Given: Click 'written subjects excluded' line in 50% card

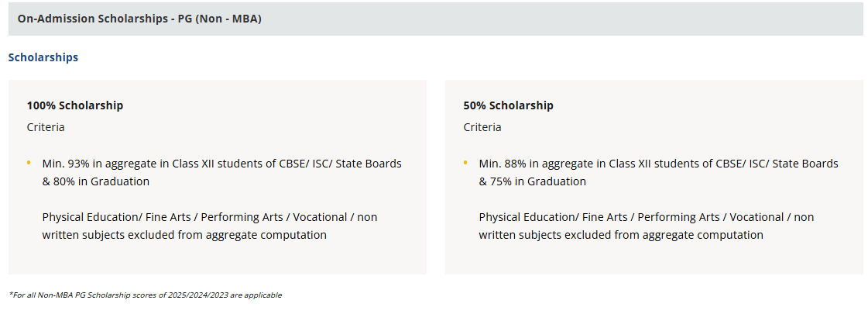Looking at the screenshot, I should coord(621,235).
